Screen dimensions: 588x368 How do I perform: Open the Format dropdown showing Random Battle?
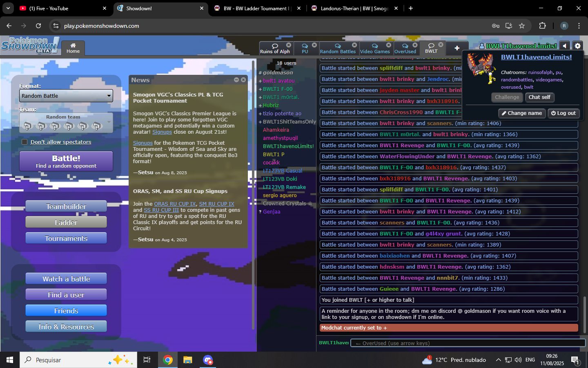tap(66, 96)
